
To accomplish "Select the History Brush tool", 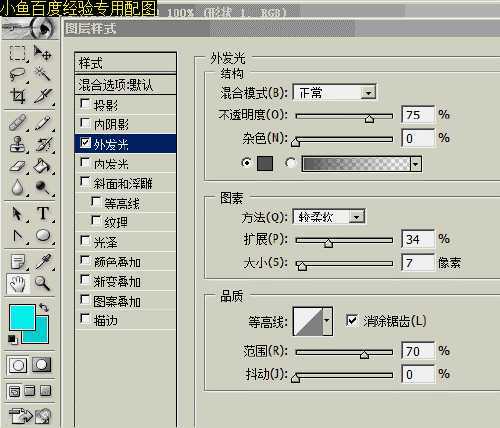I will (43, 144).
